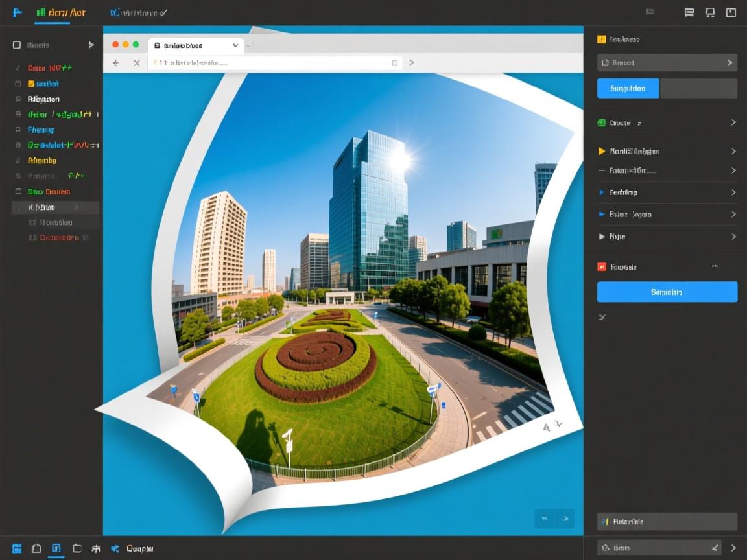Click the blue logo icon in top-left corner
Viewport: 747px width, 560px height.
tap(18, 12)
